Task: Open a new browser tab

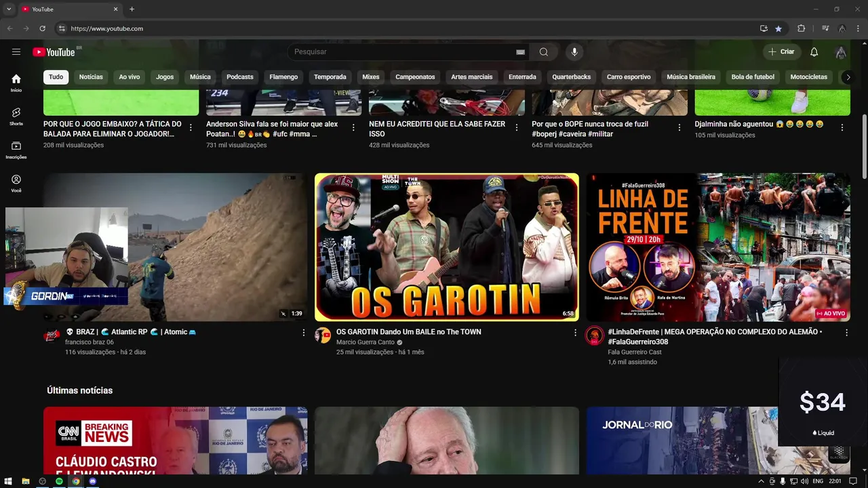Action: tap(132, 9)
